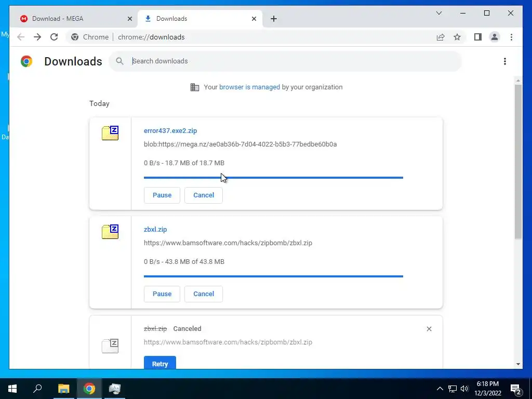The height and width of the screenshot is (399, 532).
Task: Open the Chrome side panel icon
Action: click(478, 37)
